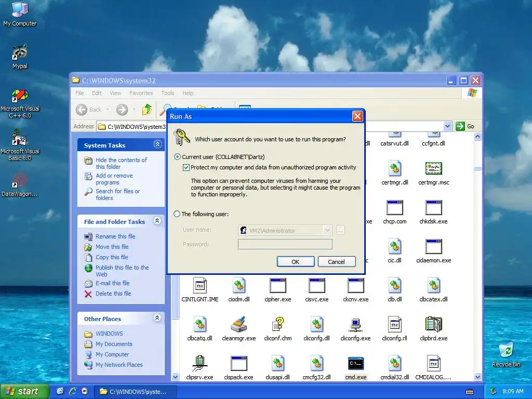Open the View menu
Viewport: 532px width, 399px height.
pos(115,93)
